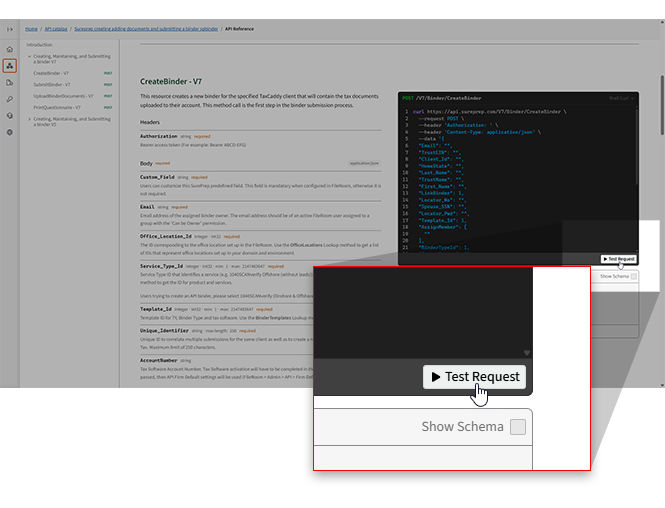Open the BinderTemplates lookup link
Image resolution: width=665 pixels, height=508 pixels.
(273, 318)
